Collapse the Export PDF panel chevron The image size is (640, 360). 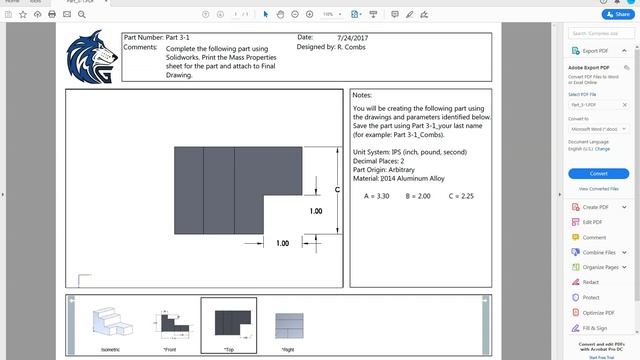(x=624, y=51)
